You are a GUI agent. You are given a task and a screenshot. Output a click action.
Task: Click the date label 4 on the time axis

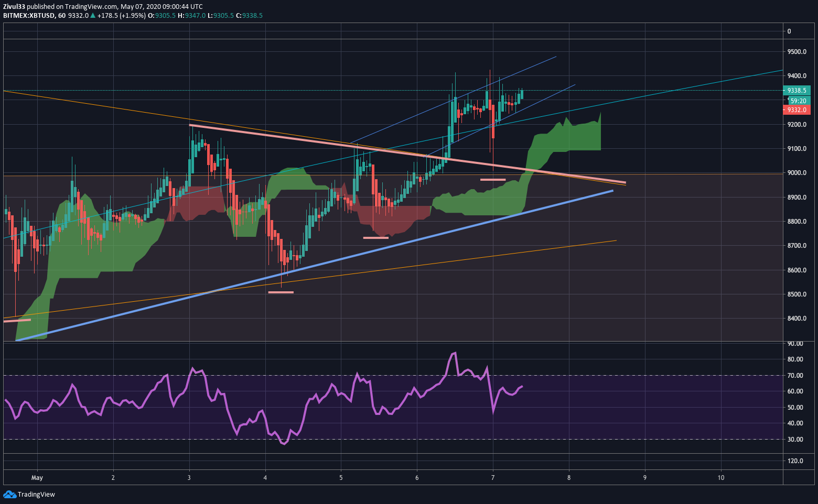pos(265,478)
